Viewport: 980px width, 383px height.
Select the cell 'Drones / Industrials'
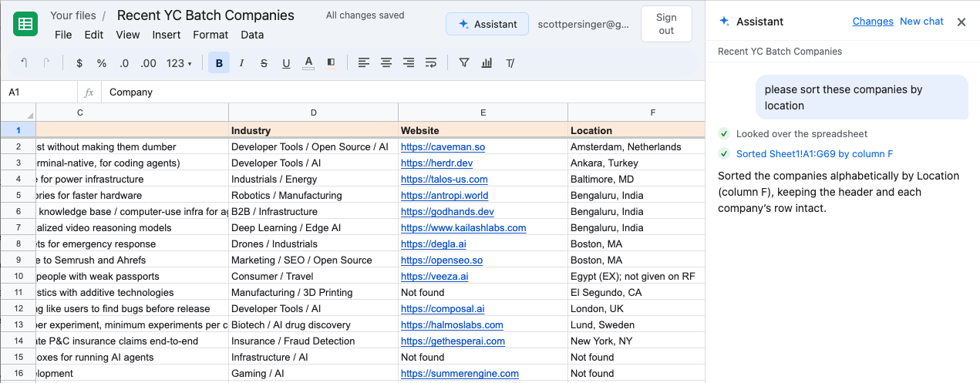313,244
